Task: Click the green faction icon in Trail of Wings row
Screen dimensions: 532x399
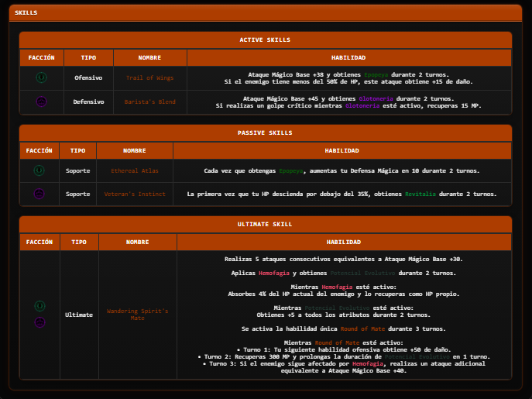Action: 41,77
